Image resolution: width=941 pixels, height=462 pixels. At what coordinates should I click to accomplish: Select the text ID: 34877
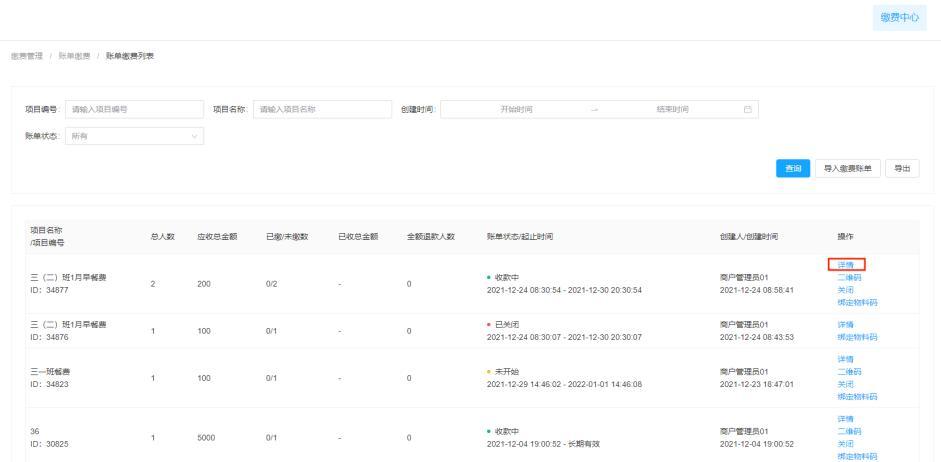click(x=49, y=290)
